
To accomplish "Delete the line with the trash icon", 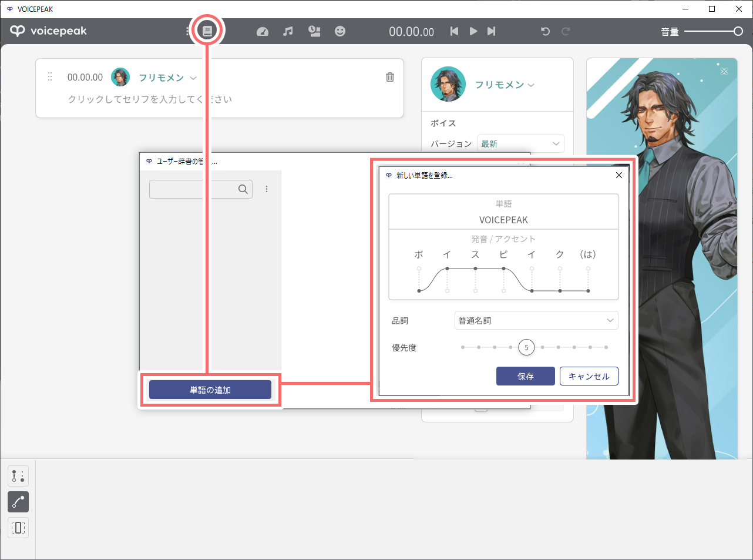I will point(390,77).
